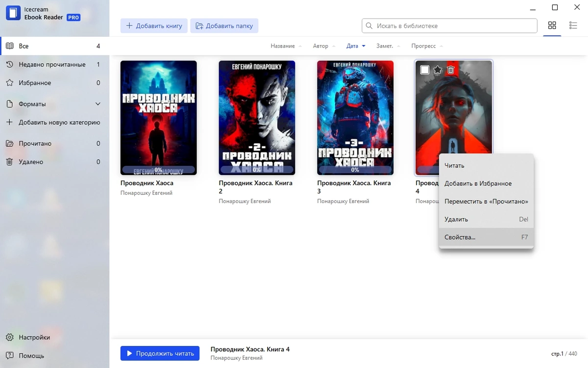The height and width of the screenshot is (368, 588).
Task: Sort library by Дата column
Action: (x=356, y=46)
